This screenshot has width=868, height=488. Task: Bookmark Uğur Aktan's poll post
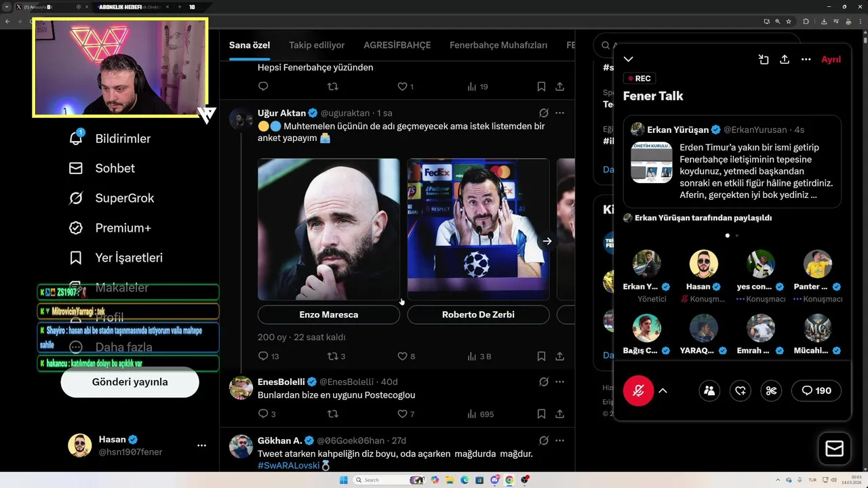point(541,356)
